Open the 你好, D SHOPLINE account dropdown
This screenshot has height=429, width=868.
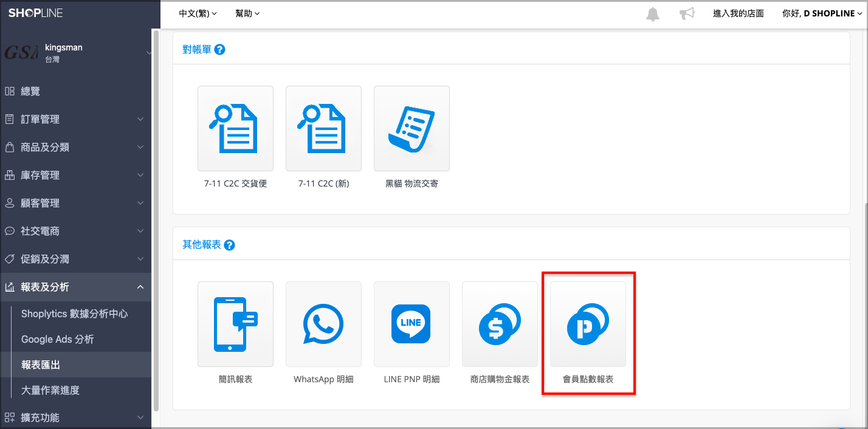click(x=822, y=13)
